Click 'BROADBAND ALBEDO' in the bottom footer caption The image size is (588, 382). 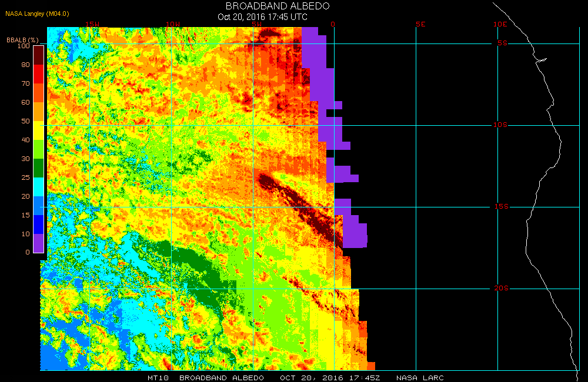point(222,378)
